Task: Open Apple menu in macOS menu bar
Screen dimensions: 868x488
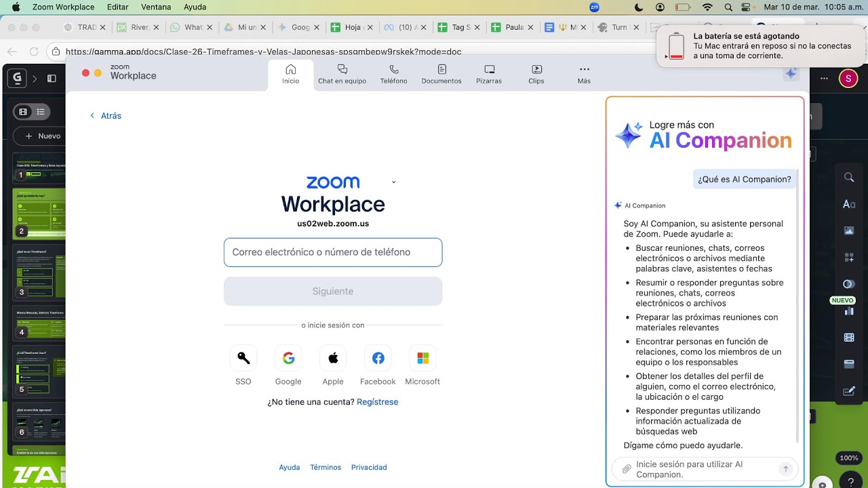Action: [x=16, y=7]
